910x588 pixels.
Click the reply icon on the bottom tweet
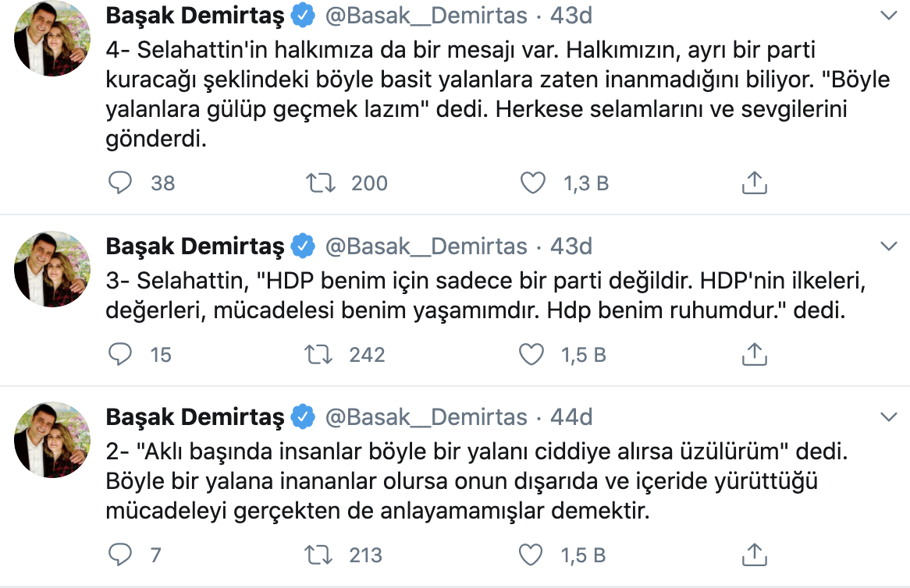pyautogui.click(x=119, y=555)
